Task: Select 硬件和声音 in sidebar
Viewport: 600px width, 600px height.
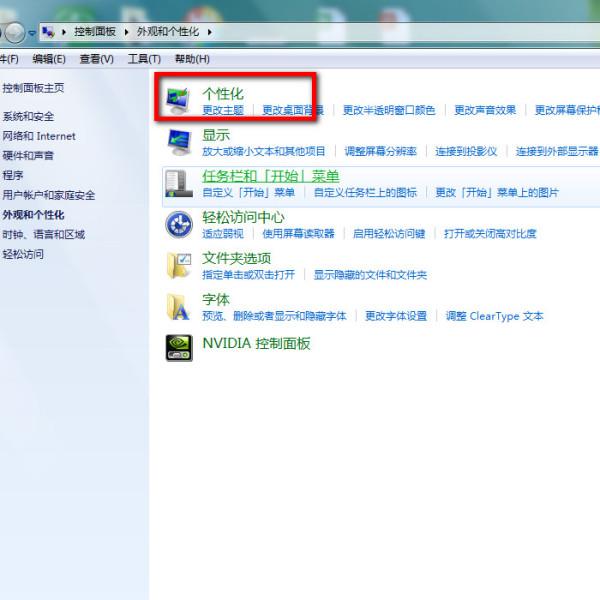Action: point(28,155)
